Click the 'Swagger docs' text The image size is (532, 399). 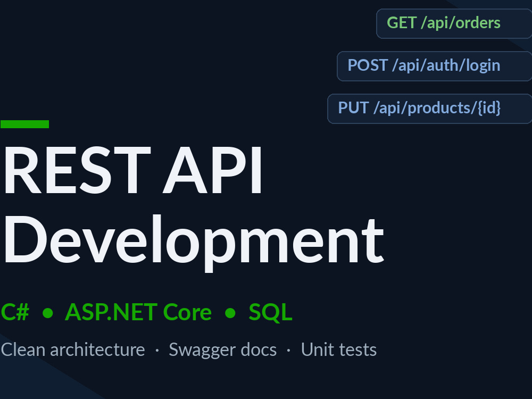pos(222,351)
